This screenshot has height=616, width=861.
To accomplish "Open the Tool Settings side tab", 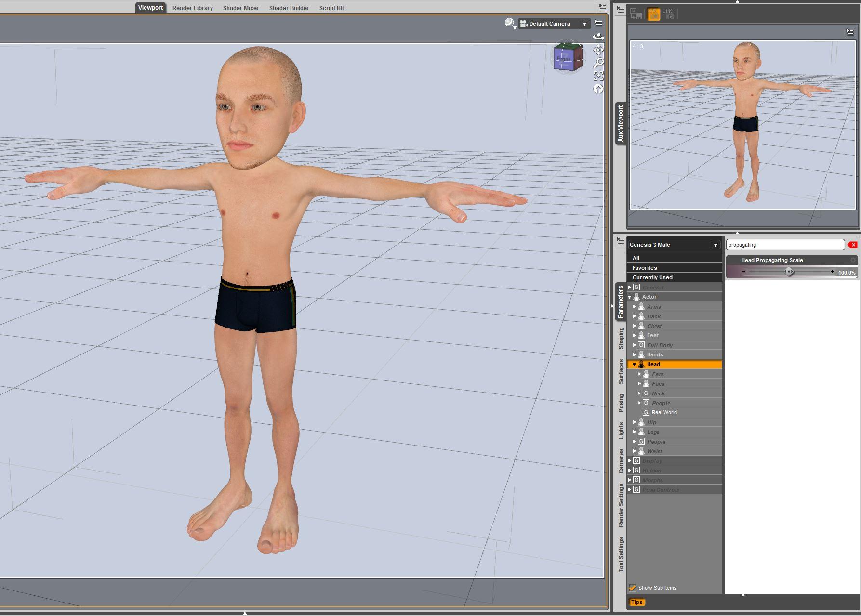I will (x=621, y=554).
